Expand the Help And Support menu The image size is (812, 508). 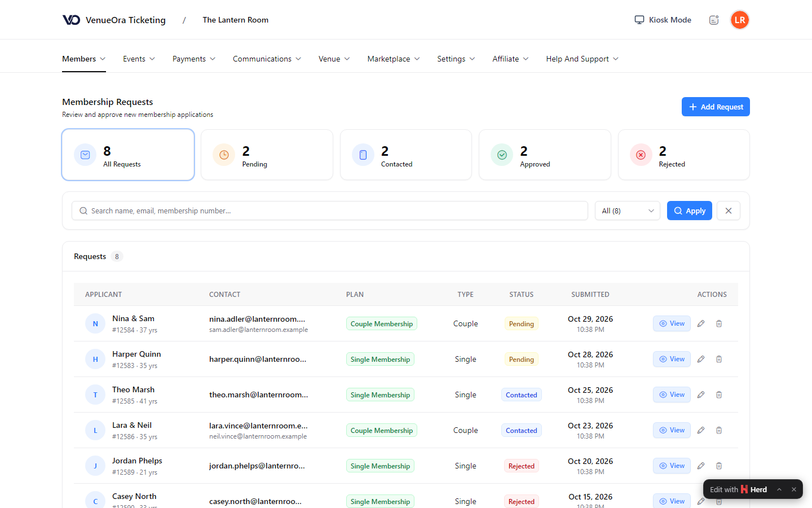pyautogui.click(x=582, y=59)
